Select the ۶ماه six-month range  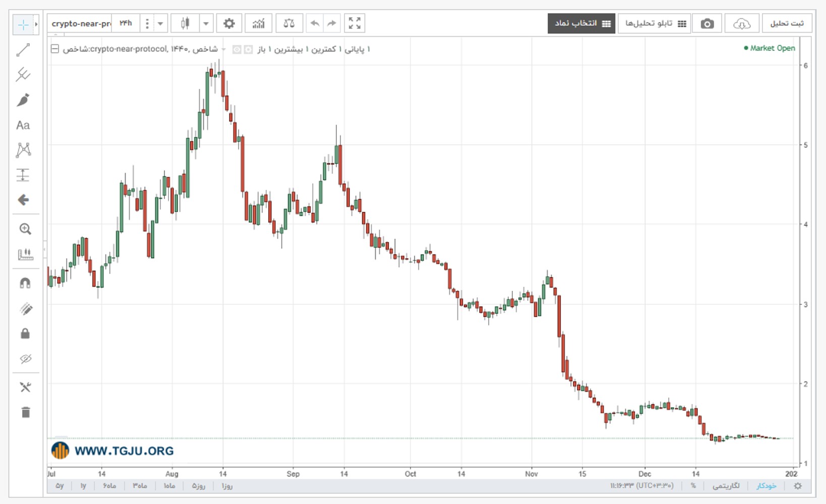coord(109,486)
